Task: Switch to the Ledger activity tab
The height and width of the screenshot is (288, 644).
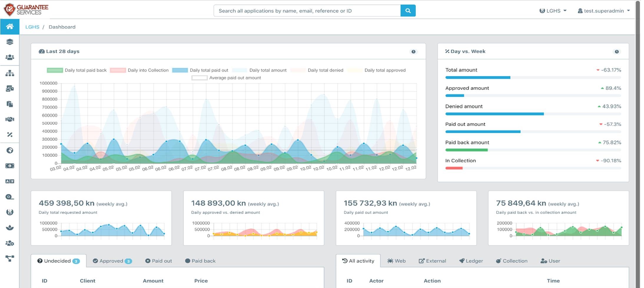Action: tap(471, 261)
